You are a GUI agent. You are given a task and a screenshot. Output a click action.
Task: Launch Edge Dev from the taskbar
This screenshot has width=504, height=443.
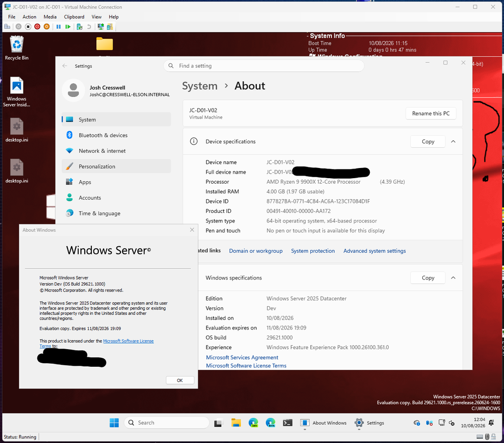click(x=253, y=423)
